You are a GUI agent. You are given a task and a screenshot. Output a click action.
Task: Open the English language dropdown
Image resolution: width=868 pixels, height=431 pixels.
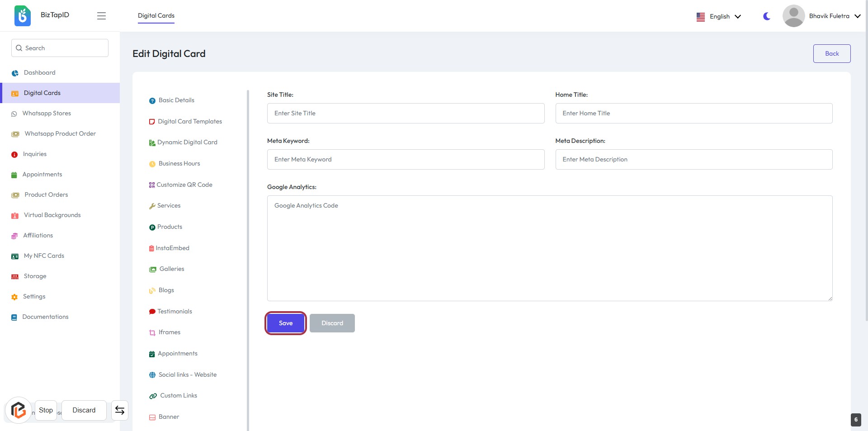pos(719,16)
